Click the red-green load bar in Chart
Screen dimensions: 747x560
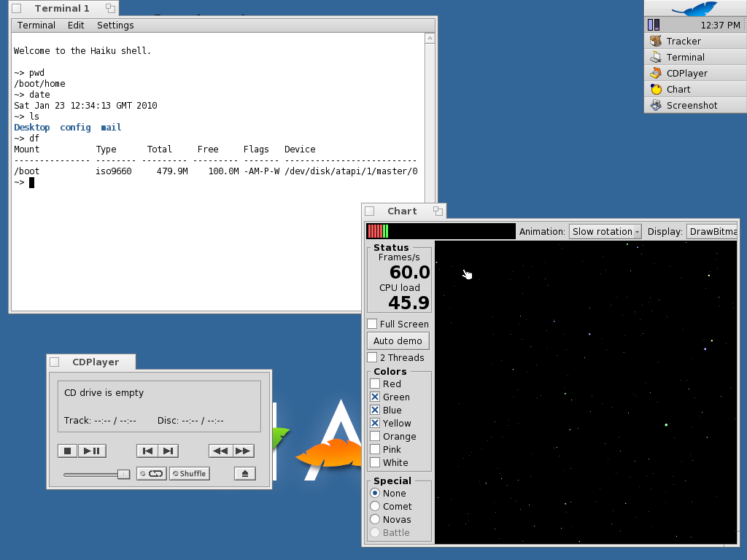(x=441, y=231)
